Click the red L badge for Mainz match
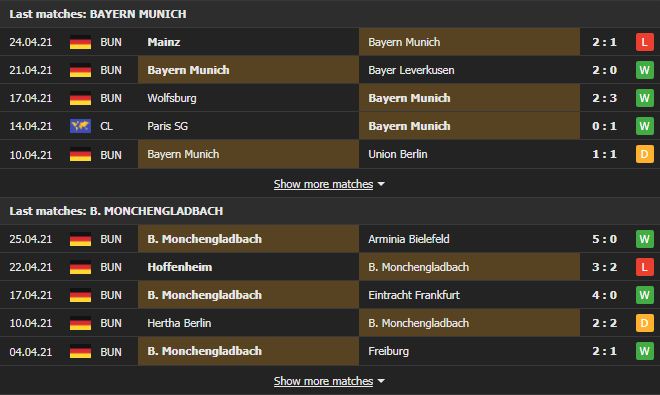This screenshot has height=395, width=660. click(644, 42)
